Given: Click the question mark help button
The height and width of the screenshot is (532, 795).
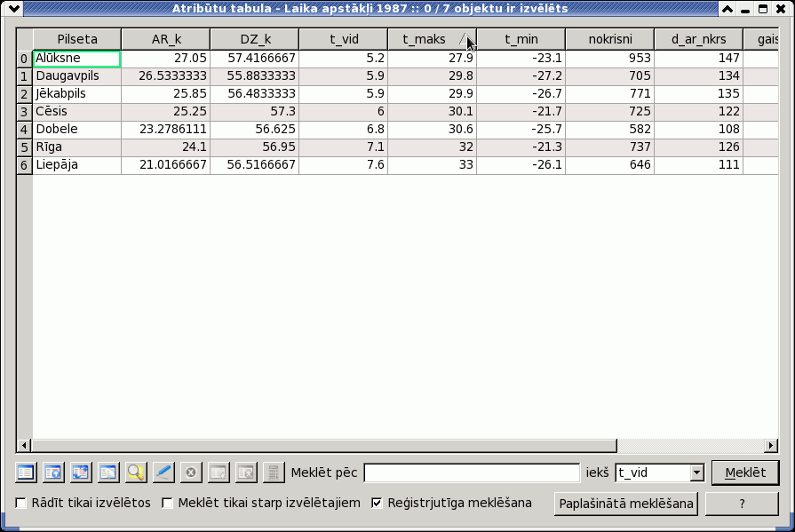Looking at the screenshot, I should (742, 504).
